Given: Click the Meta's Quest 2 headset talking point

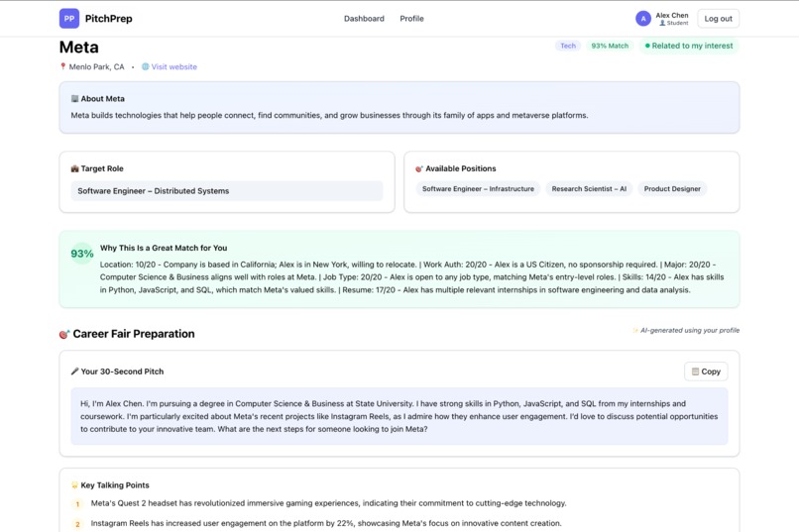Looking at the screenshot, I should click(x=329, y=503).
